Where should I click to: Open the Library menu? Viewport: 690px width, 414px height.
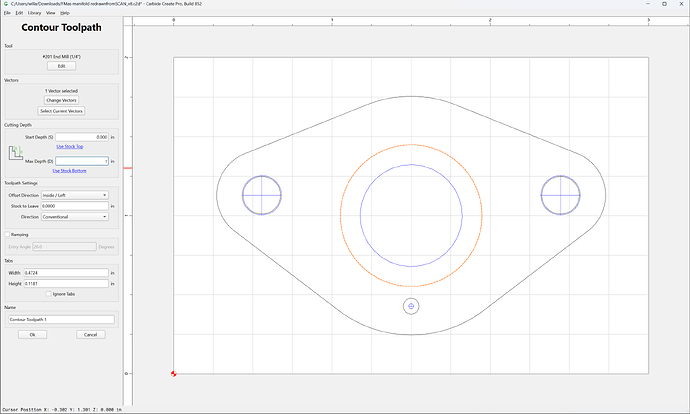[34, 13]
